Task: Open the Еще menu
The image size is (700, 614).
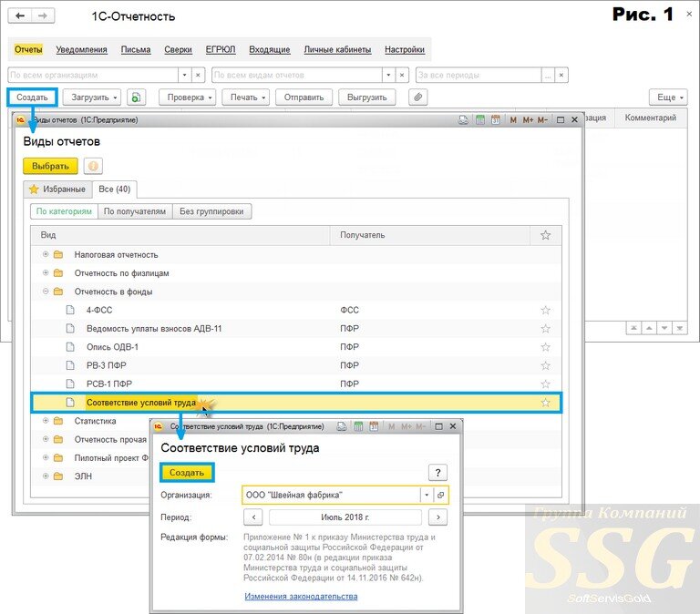Action: [668, 97]
